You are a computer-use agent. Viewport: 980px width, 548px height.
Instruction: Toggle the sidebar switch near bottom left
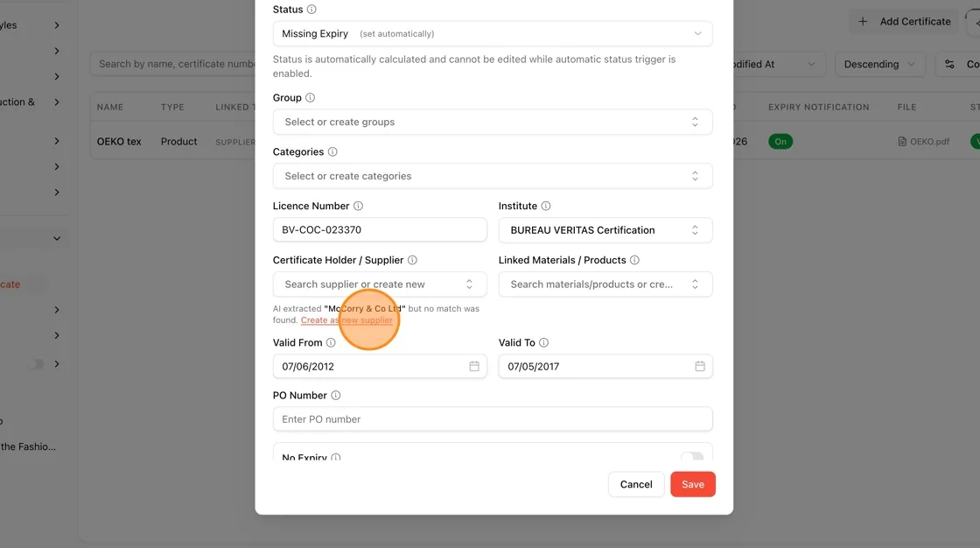point(36,363)
